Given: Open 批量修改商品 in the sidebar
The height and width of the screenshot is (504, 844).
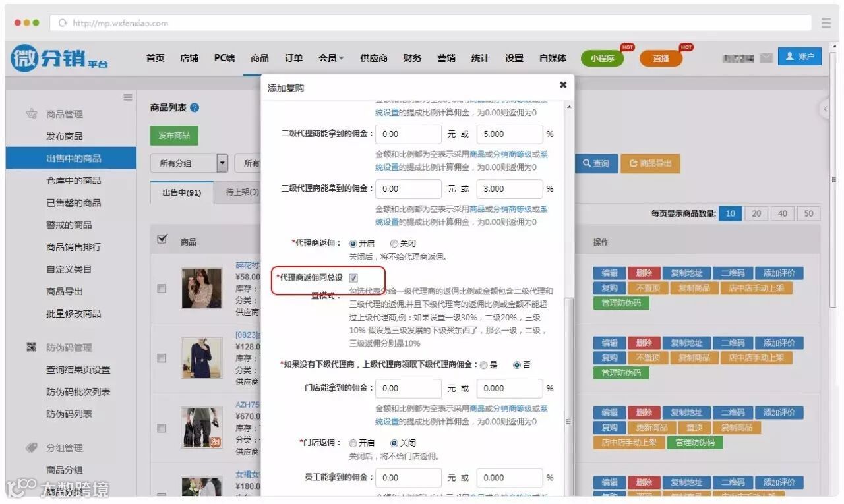Looking at the screenshot, I should tap(74, 314).
